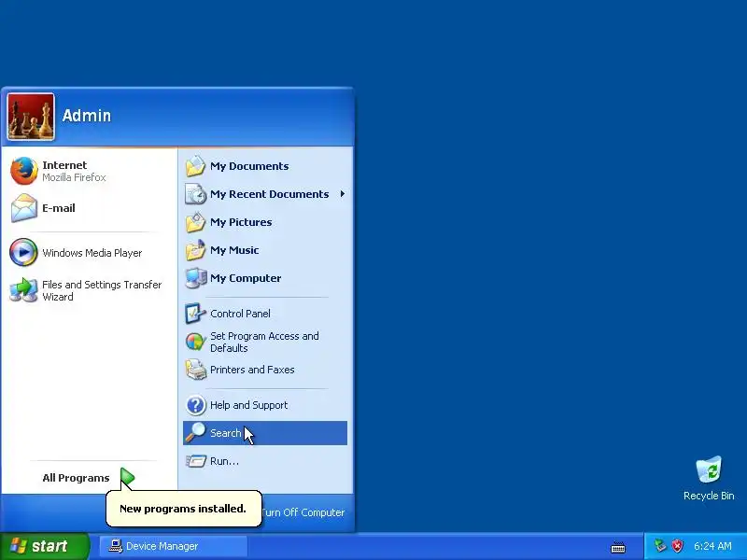Viewport: 747px width, 560px height.
Task: Click the All Programs label
Action: pyautogui.click(x=76, y=478)
